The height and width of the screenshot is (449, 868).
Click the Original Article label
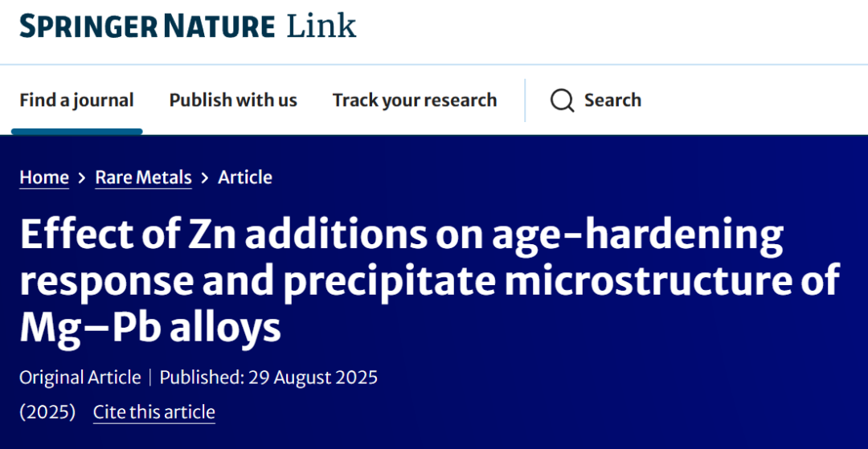coord(80,378)
